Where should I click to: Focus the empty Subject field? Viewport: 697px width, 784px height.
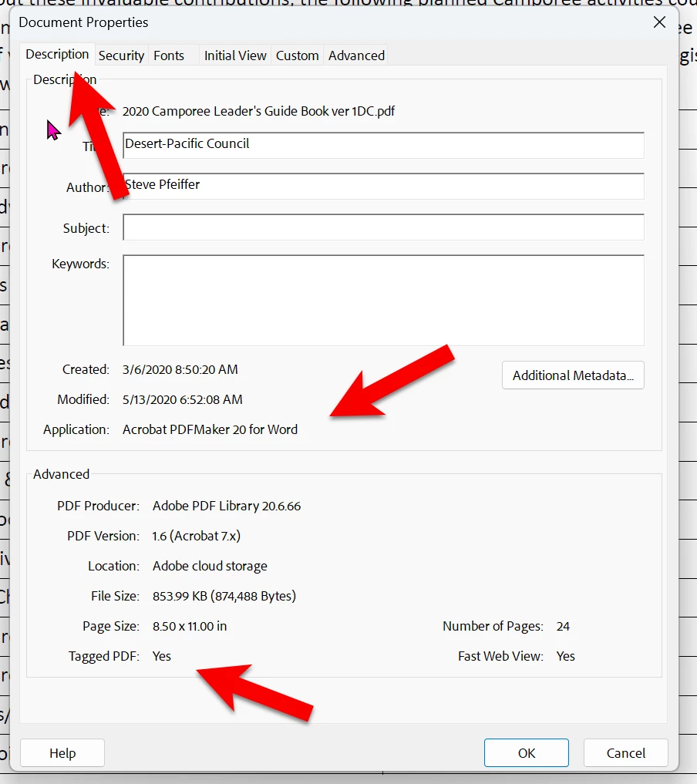coord(383,227)
